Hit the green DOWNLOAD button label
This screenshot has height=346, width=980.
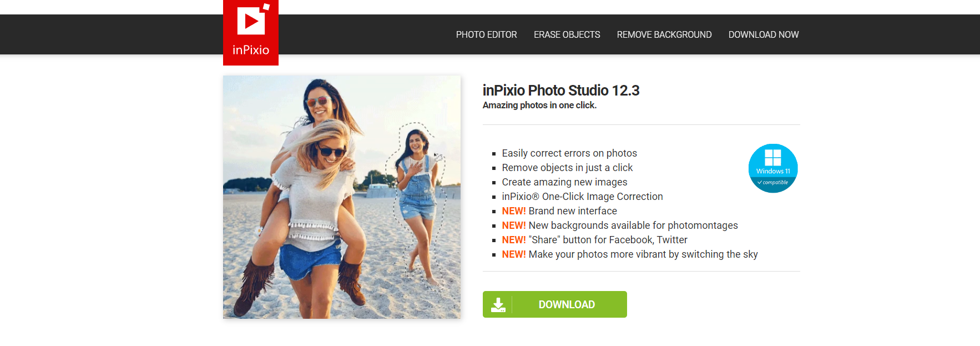click(567, 304)
